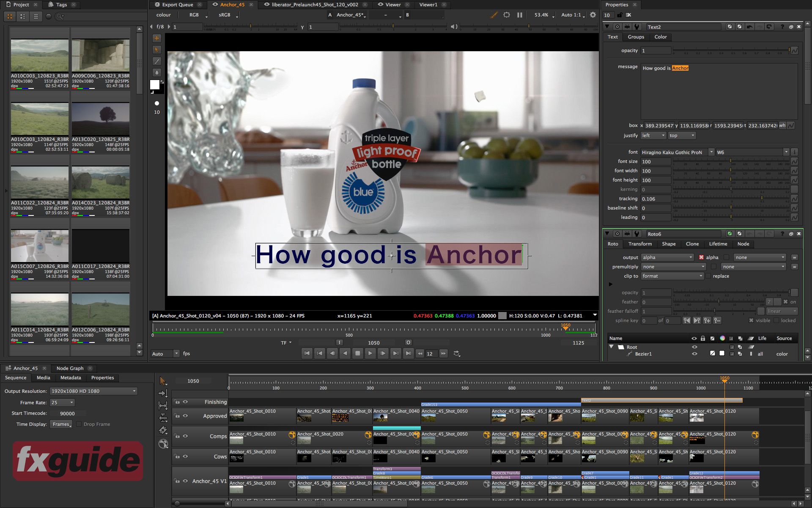Toggle the Drop Frame checkbox

pyautogui.click(x=79, y=424)
